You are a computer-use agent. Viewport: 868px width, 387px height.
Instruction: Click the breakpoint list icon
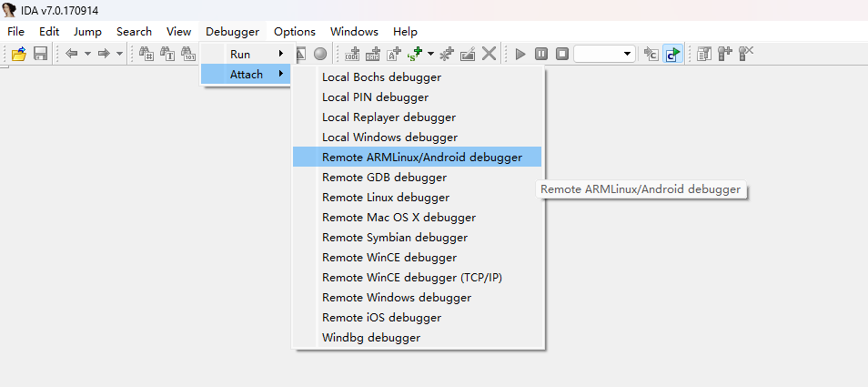tap(704, 54)
